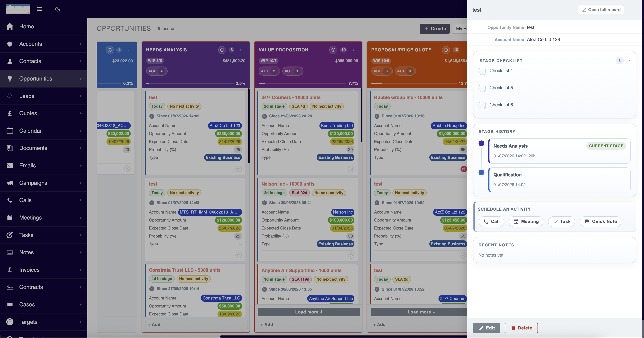The height and width of the screenshot is (338, 644).
Task: Toggle dark mode moon icon
Action: coord(58,9)
